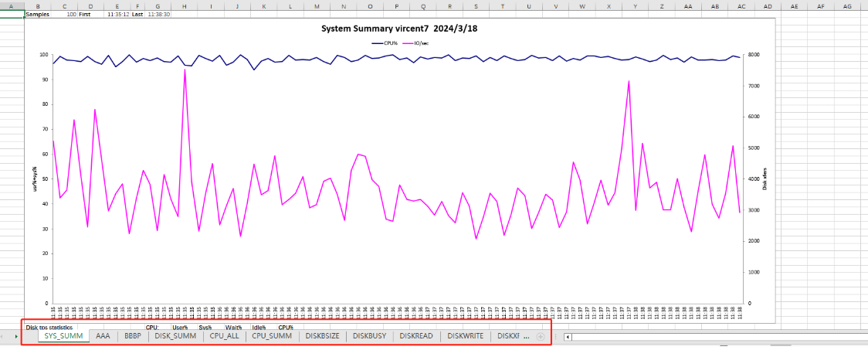Click the horizontal scrollbar left arrow

(x=568, y=337)
